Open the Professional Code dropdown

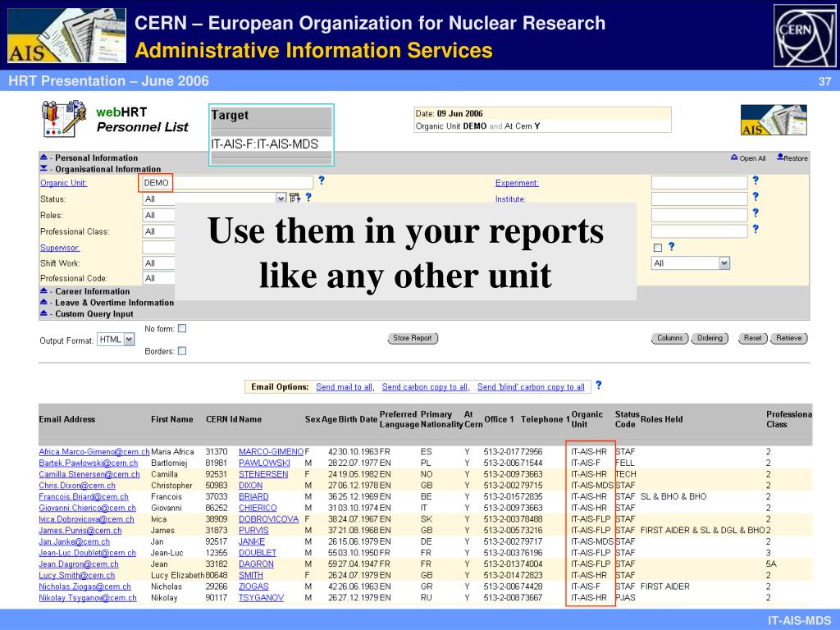(x=158, y=278)
